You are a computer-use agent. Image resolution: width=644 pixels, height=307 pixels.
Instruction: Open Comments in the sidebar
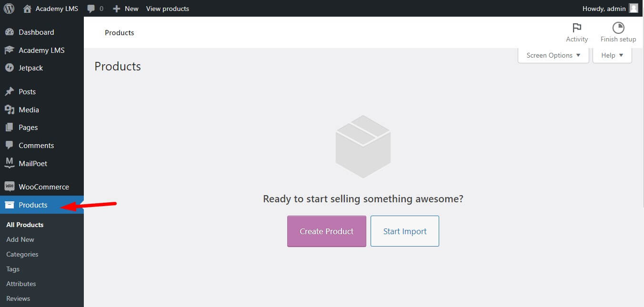[x=42, y=145]
